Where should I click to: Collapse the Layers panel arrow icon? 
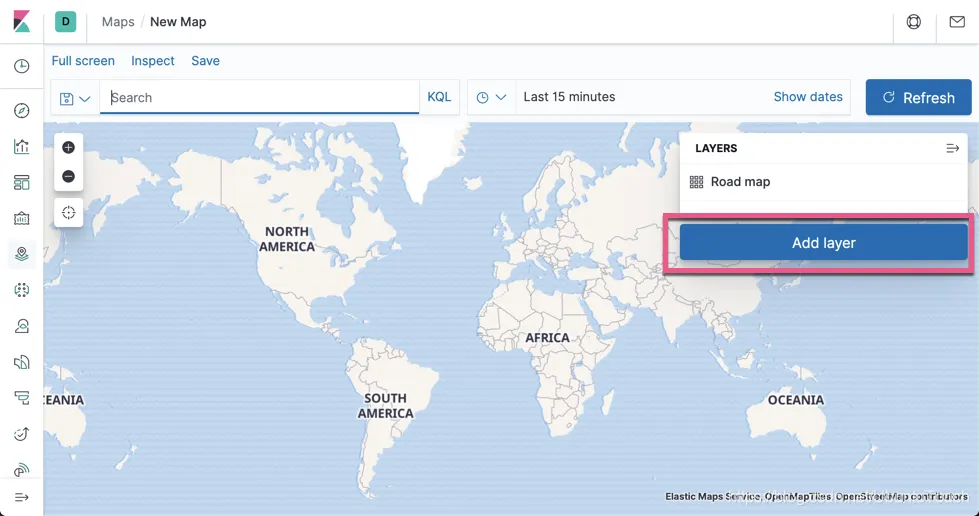point(952,149)
